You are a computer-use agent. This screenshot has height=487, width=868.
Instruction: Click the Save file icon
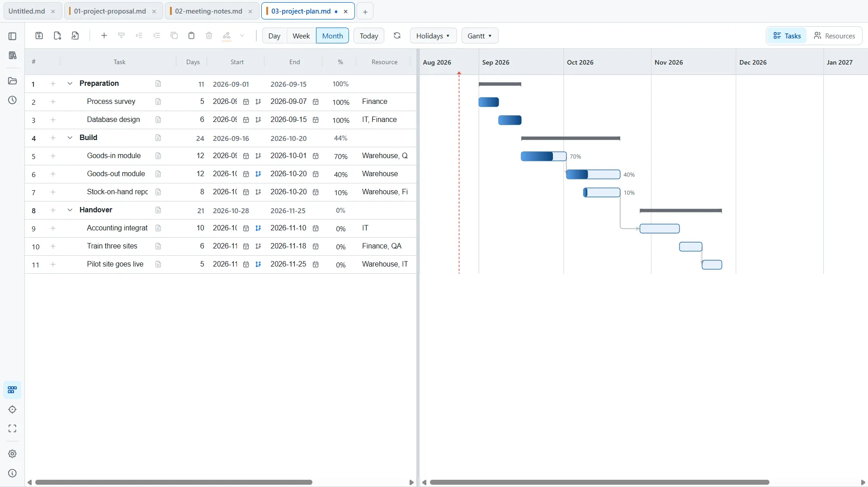(x=39, y=36)
